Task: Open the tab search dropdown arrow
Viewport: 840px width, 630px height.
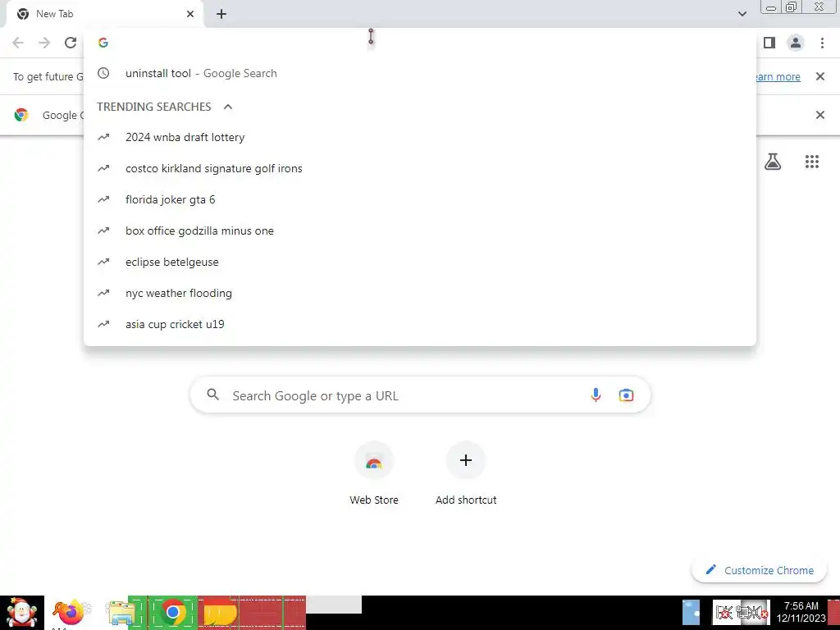Action: (x=742, y=14)
